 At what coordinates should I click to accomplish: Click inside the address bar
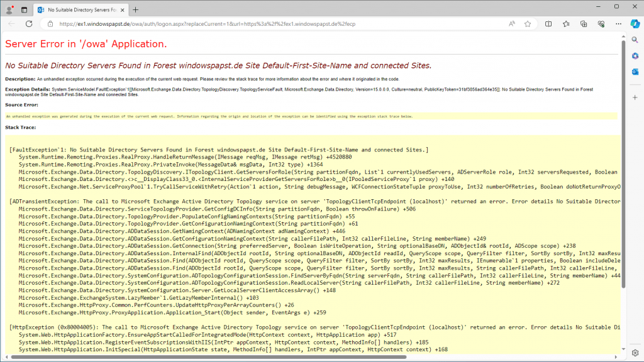click(x=252, y=23)
